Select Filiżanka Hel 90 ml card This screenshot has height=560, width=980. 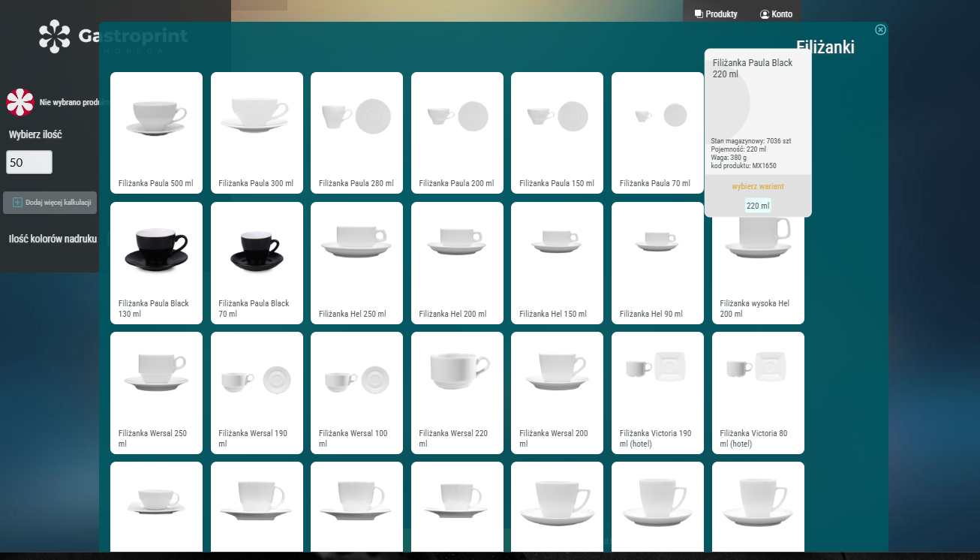pos(657,263)
